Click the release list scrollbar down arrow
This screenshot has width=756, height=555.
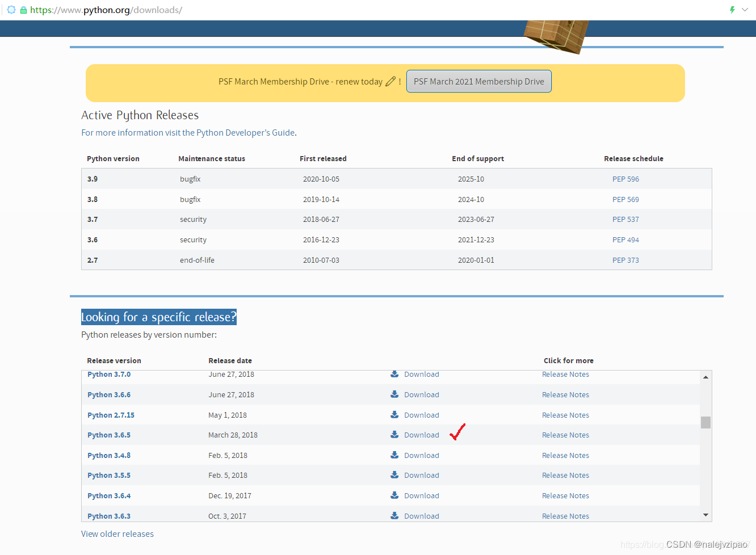point(705,515)
